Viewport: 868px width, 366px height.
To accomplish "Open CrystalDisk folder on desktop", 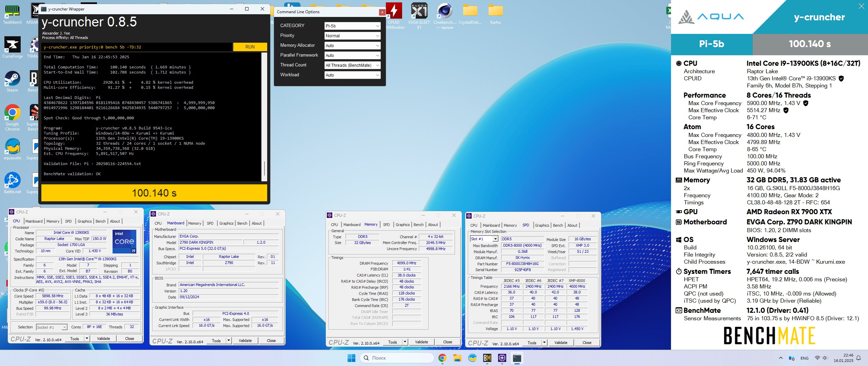I will (x=470, y=14).
